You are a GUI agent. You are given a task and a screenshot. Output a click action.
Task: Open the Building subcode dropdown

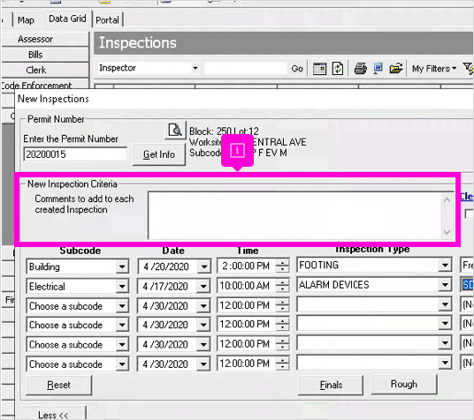click(122, 267)
